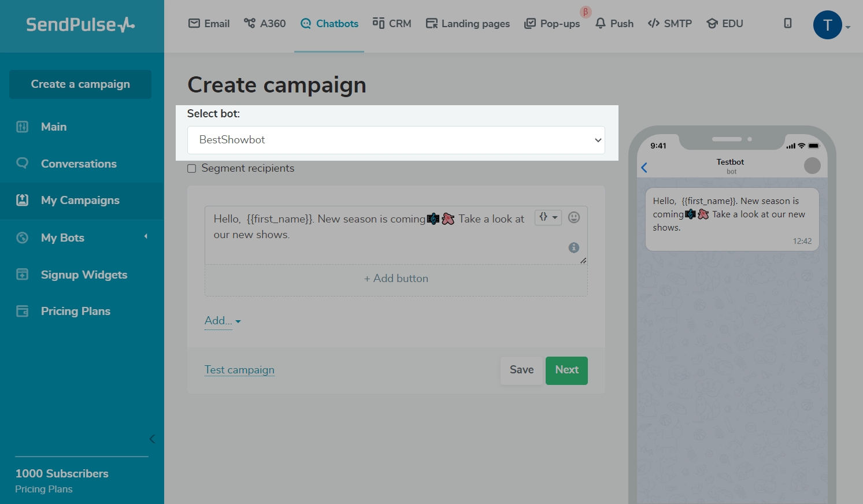The image size is (863, 504).
Task: Switch to the Chatbots tab
Action: pyautogui.click(x=329, y=24)
